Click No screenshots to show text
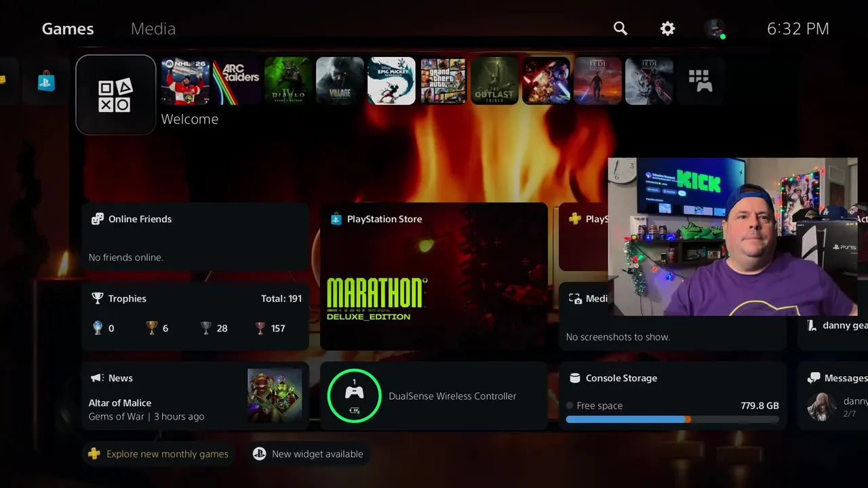The height and width of the screenshot is (488, 868). click(618, 337)
